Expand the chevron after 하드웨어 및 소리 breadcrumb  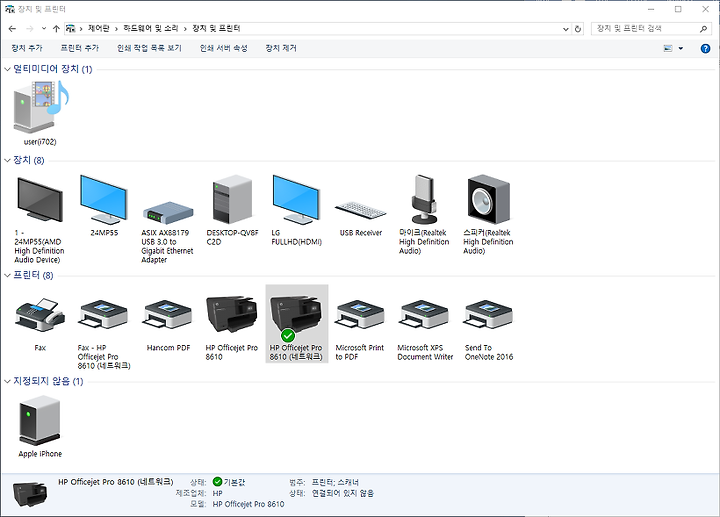(185, 28)
